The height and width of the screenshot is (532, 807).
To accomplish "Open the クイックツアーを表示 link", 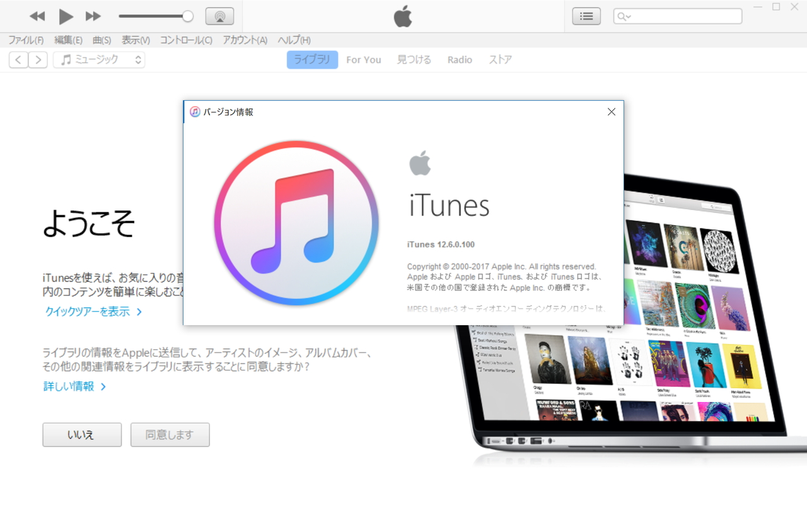I will [x=88, y=311].
